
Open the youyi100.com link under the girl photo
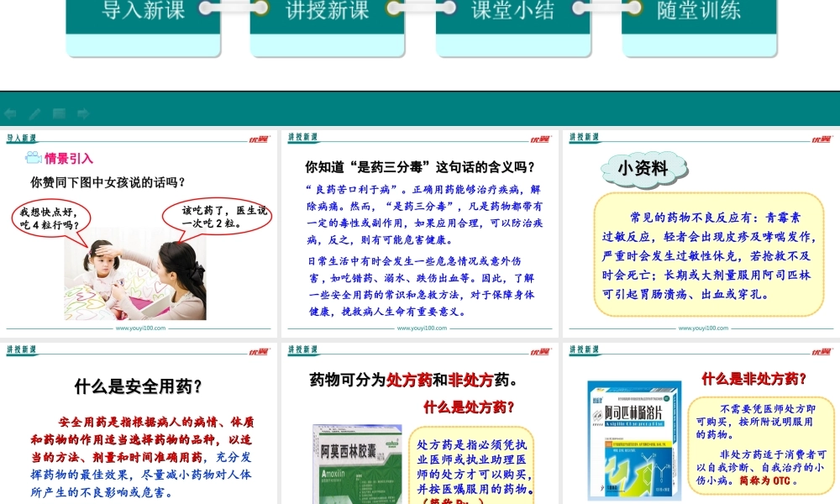pyautogui.click(x=140, y=328)
